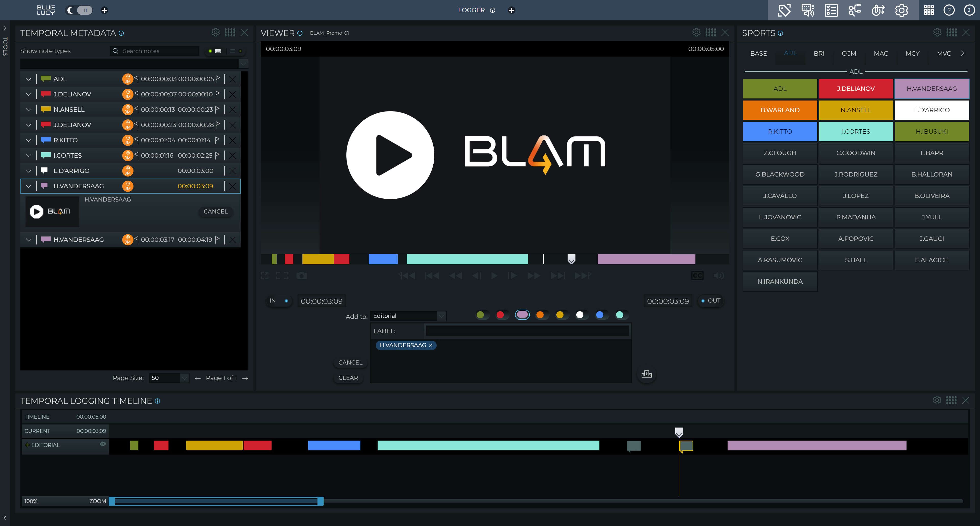Jump to in point of I.CORTES note
The width and height of the screenshot is (980, 526).
click(x=137, y=155)
